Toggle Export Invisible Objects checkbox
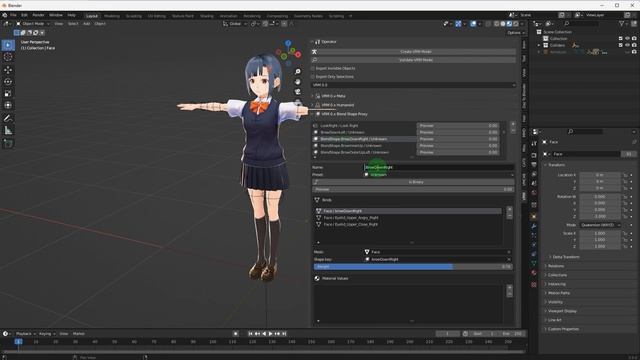The height and width of the screenshot is (360, 640). pyautogui.click(x=313, y=69)
